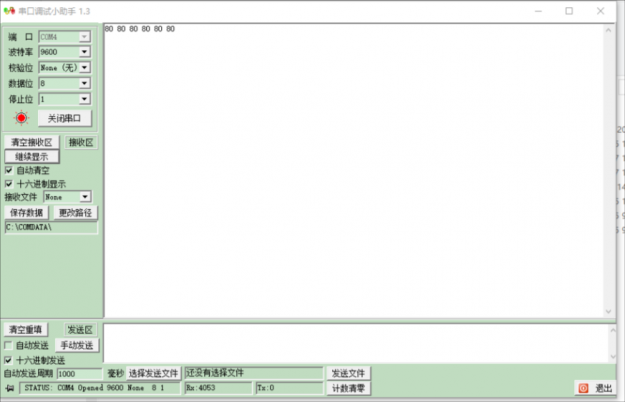Click the 保存数据 button

pyautogui.click(x=26, y=213)
